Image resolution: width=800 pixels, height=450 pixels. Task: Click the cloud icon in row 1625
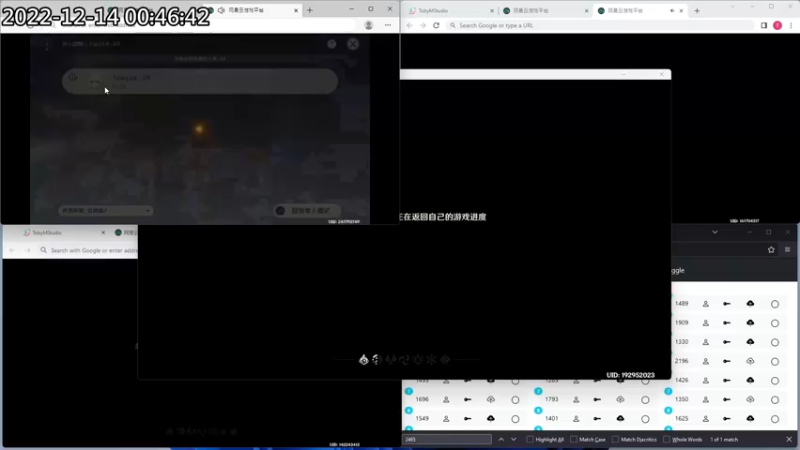tap(750, 418)
